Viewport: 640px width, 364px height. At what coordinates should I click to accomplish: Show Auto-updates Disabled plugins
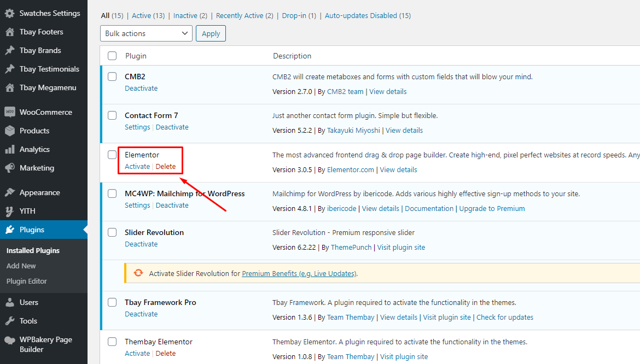368,15
